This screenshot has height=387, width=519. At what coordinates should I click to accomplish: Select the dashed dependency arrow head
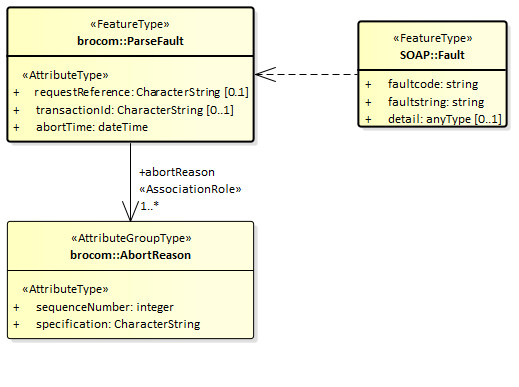click(265, 74)
